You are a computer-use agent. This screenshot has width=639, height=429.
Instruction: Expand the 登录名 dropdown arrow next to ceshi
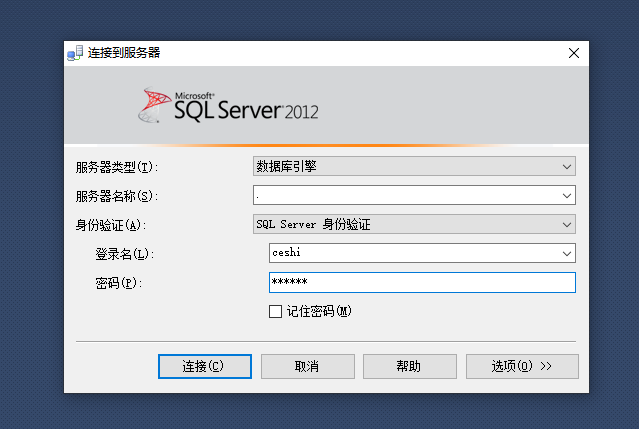coord(566,253)
